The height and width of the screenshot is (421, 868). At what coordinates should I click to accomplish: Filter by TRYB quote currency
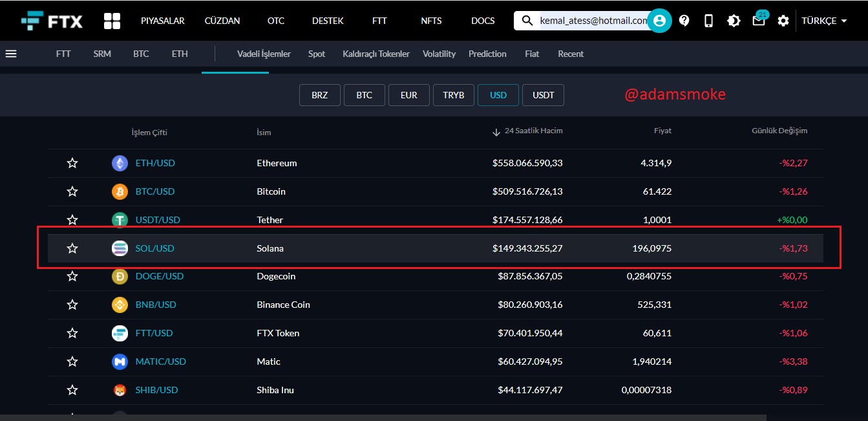click(x=454, y=95)
